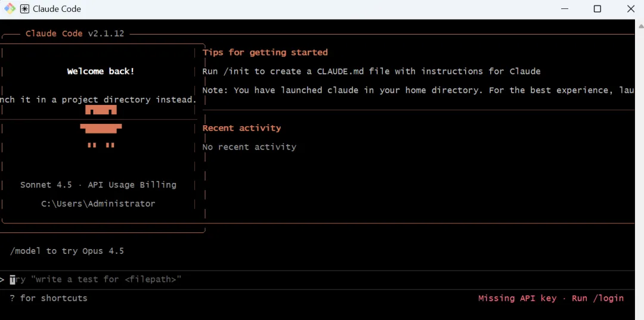The width and height of the screenshot is (644, 320).
Task: Click the "Note: You have launched claude" line
Action: coord(418,90)
